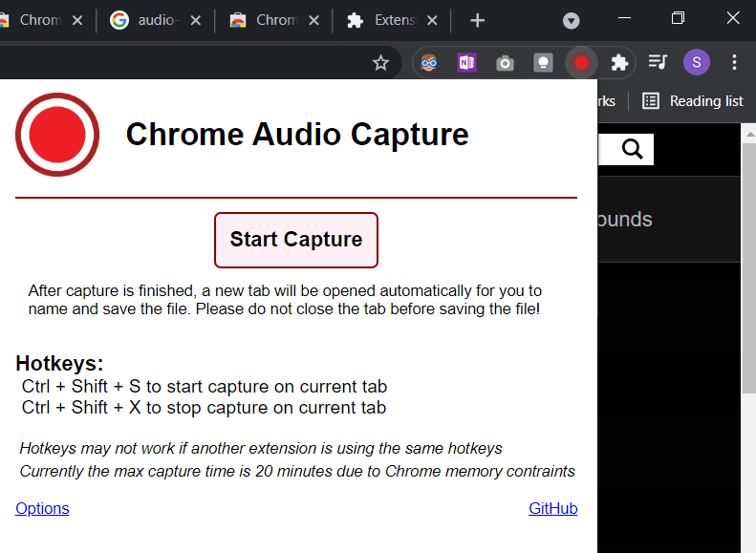Click the camera screenshot extension icon

pyautogui.click(x=505, y=63)
